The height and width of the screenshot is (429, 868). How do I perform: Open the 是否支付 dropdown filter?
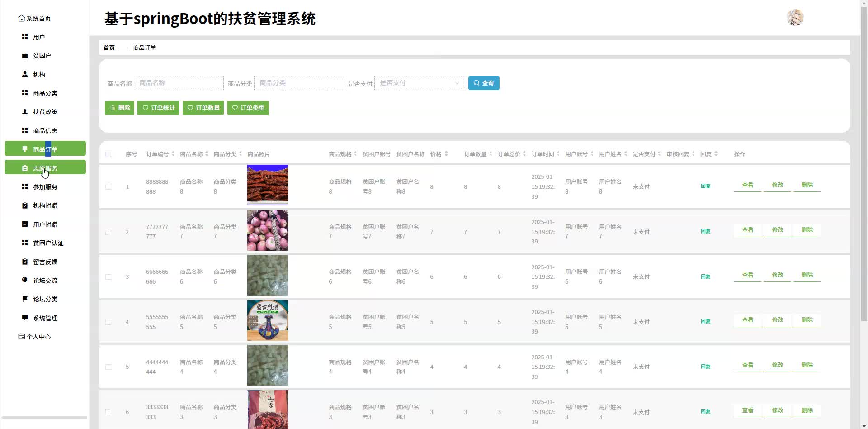pyautogui.click(x=419, y=83)
